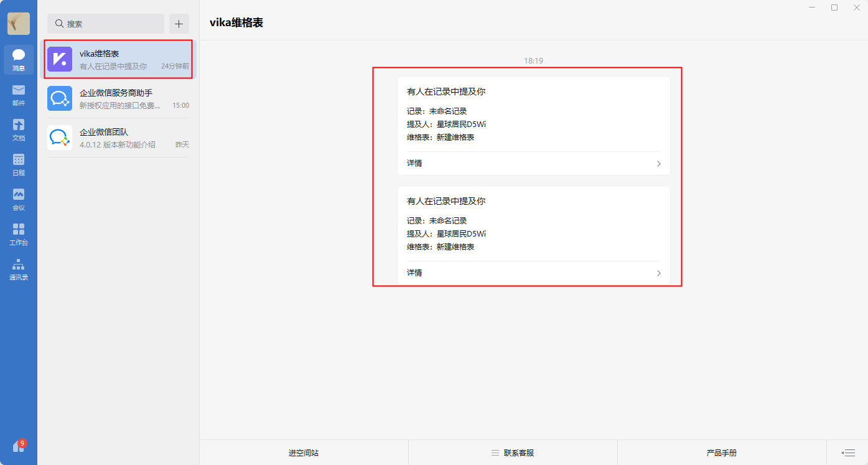The width and height of the screenshot is (868, 465).
Task: Open the Meeting (会议) sidebar icon
Action: [19, 199]
